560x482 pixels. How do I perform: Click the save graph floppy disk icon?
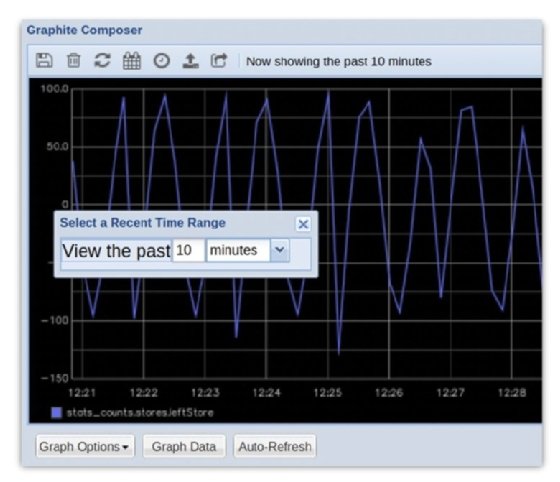tap(44, 60)
